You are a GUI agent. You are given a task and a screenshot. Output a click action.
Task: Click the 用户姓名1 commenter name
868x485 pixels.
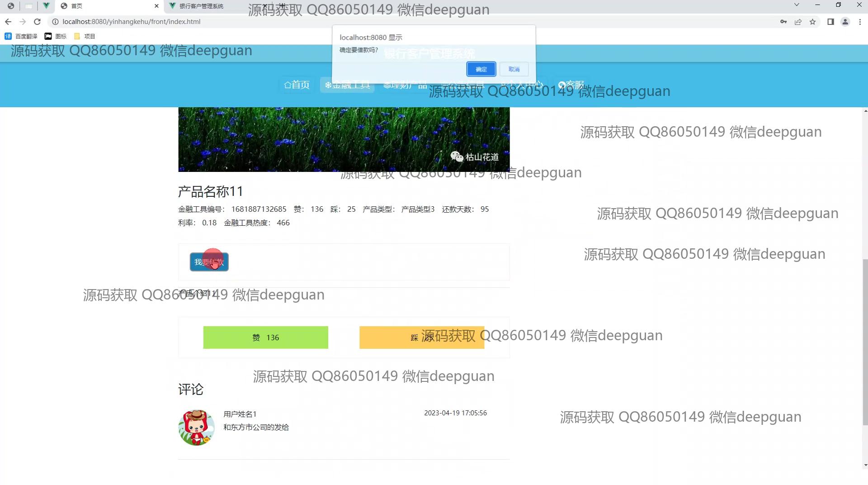coord(240,414)
